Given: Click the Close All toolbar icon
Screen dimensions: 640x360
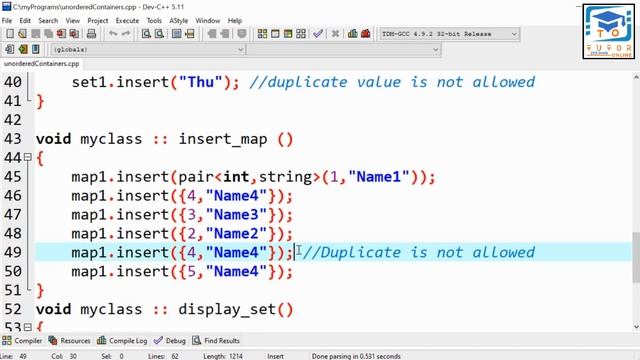Looking at the screenshot, I should coord(74,34).
